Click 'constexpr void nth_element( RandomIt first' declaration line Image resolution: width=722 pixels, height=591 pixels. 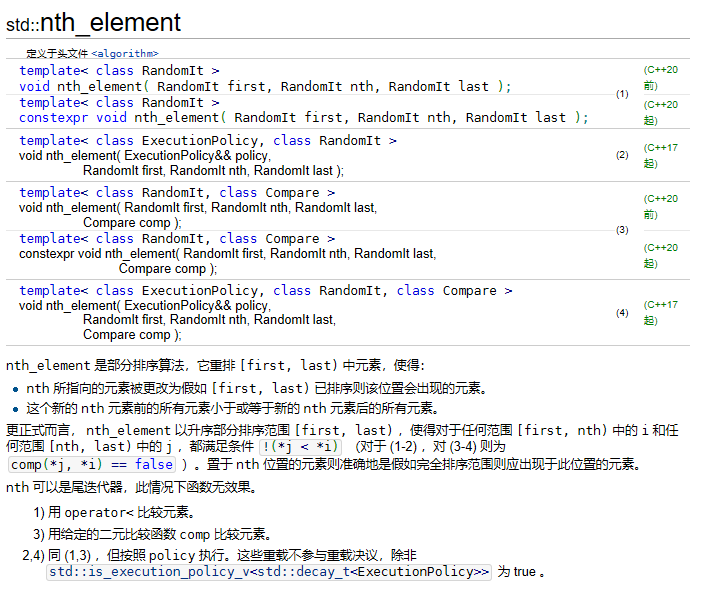[304, 118]
